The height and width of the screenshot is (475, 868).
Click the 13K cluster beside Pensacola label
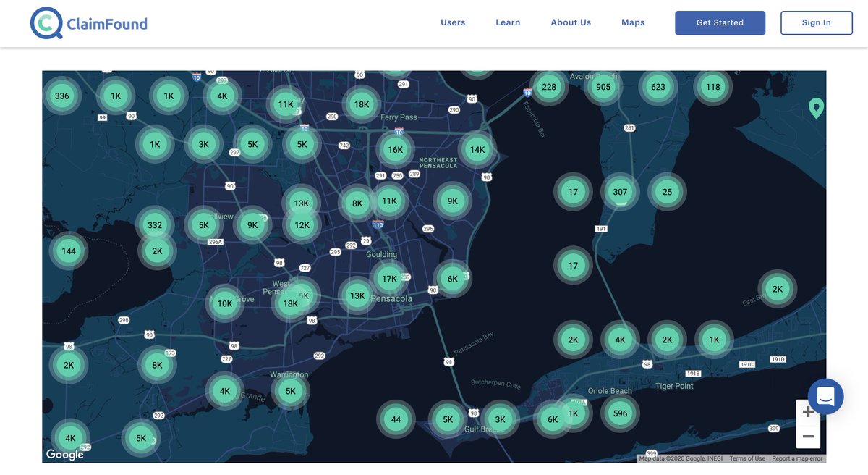tap(357, 295)
